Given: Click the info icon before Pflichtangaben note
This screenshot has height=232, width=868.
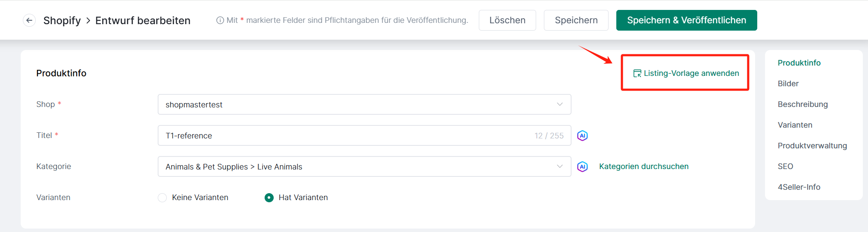Looking at the screenshot, I should pyautogui.click(x=220, y=20).
